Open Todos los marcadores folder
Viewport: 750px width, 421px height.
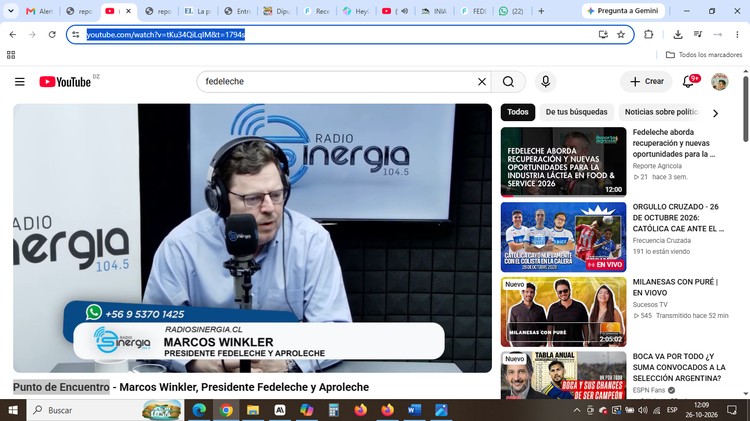pos(704,55)
